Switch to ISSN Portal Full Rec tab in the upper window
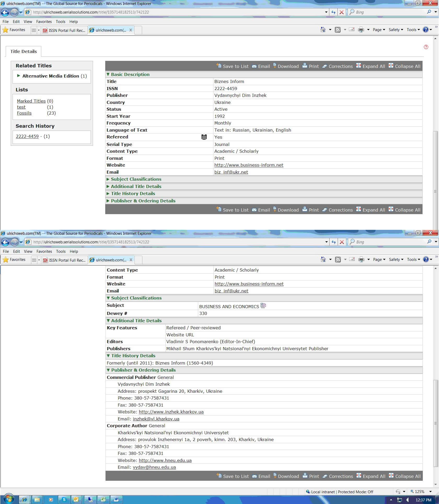 pos(64,30)
